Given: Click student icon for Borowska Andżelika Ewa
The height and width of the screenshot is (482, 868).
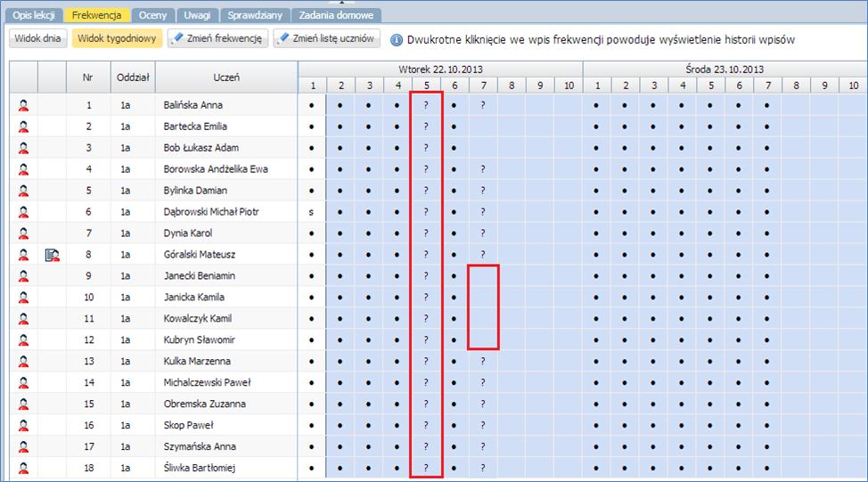Looking at the screenshot, I should [x=23, y=169].
